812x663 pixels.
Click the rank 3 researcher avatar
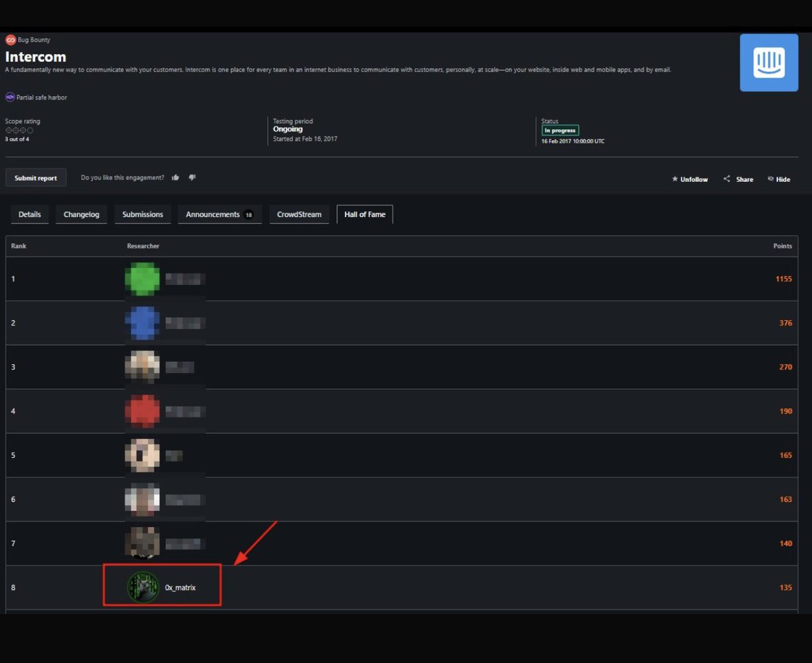142,367
